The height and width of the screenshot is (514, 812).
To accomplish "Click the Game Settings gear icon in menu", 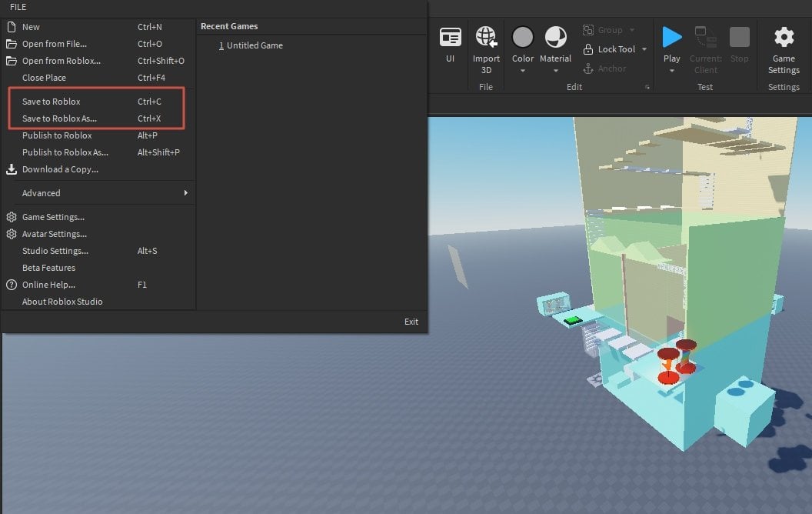I will click(11, 217).
